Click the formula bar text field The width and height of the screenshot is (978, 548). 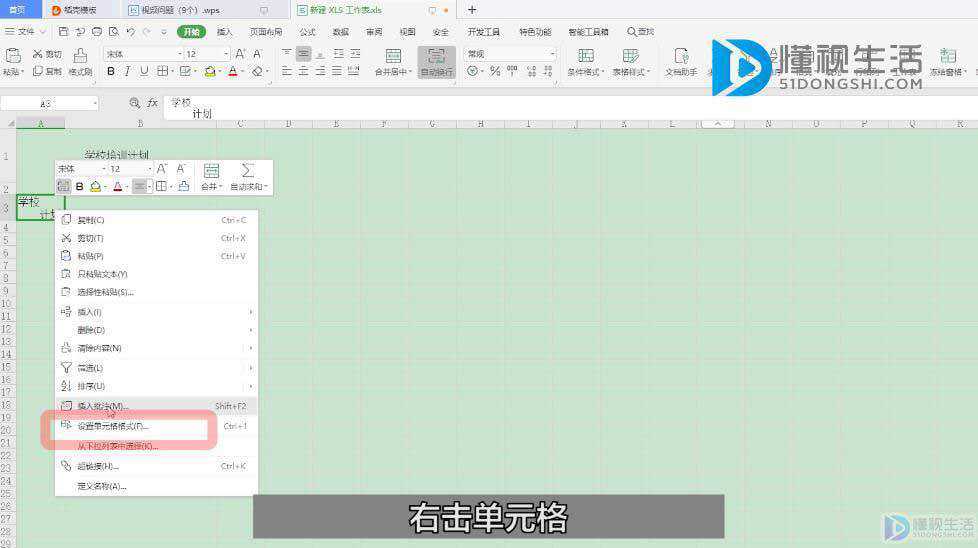tap(571, 107)
